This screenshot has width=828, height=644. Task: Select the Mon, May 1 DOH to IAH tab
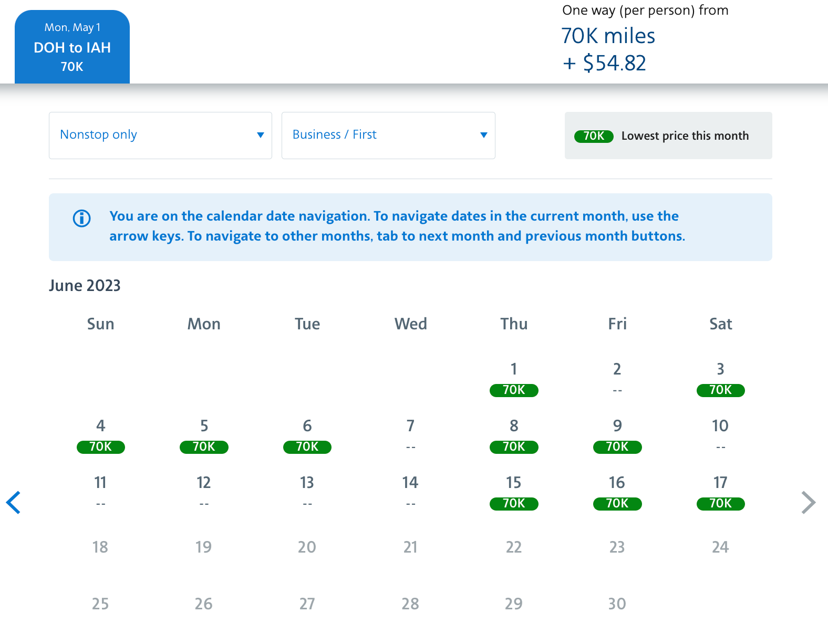click(x=72, y=47)
